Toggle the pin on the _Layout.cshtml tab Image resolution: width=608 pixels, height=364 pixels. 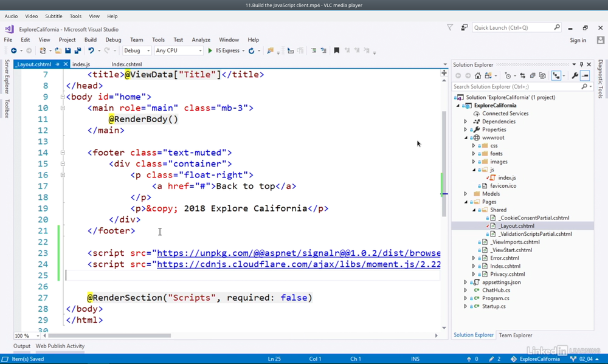pyautogui.click(x=57, y=64)
